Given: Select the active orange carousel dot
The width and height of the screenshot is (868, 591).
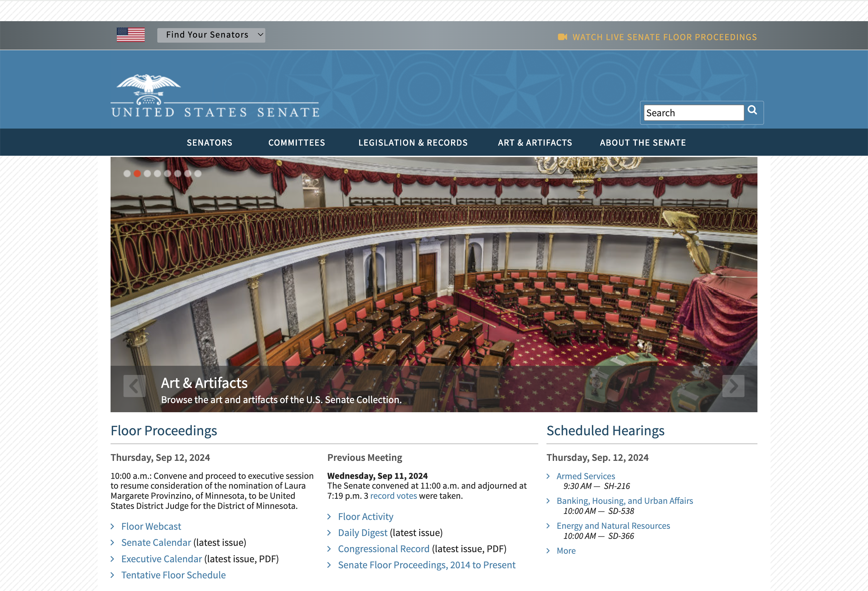Looking at the screenshot, I should coord(137,174).
